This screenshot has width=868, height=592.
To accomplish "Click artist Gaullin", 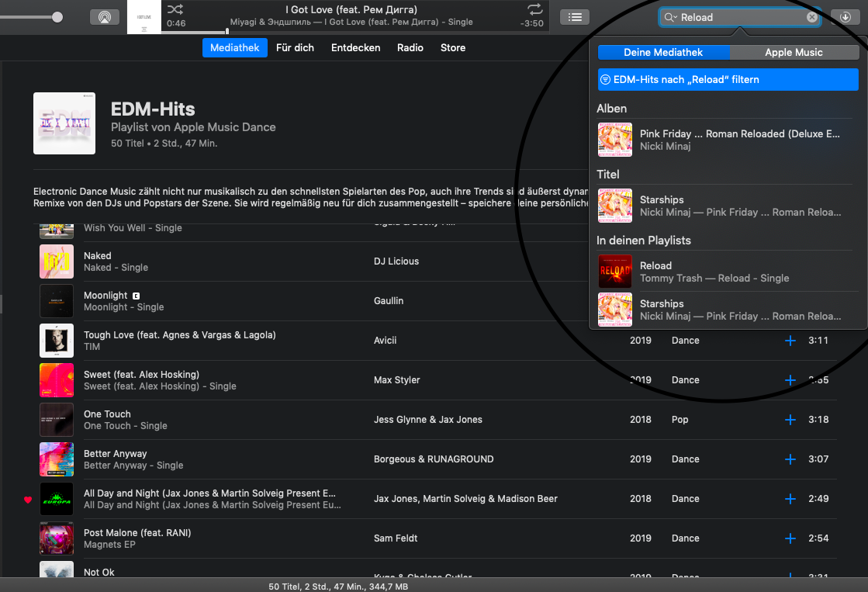I will click(x=388, y=301).
